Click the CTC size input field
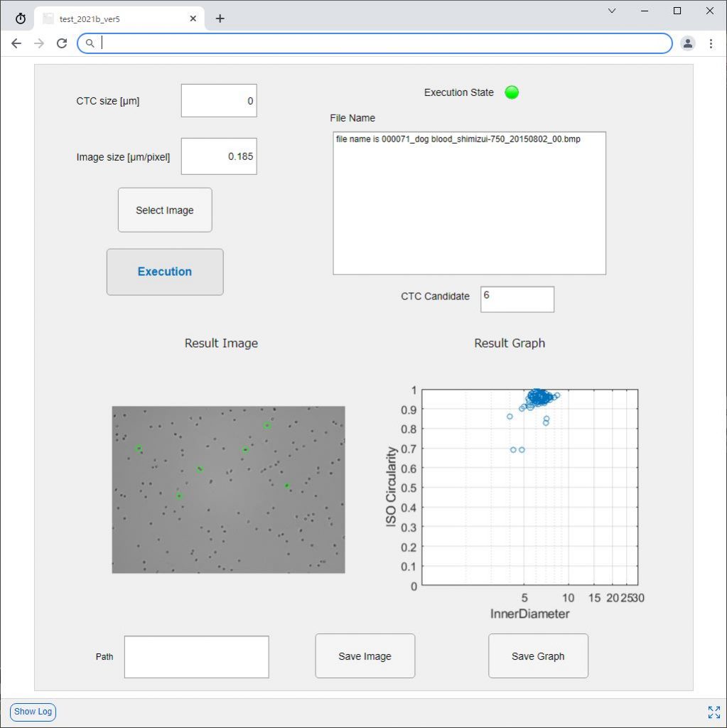Viewport: 727px width, 728px height. (219, 101)
